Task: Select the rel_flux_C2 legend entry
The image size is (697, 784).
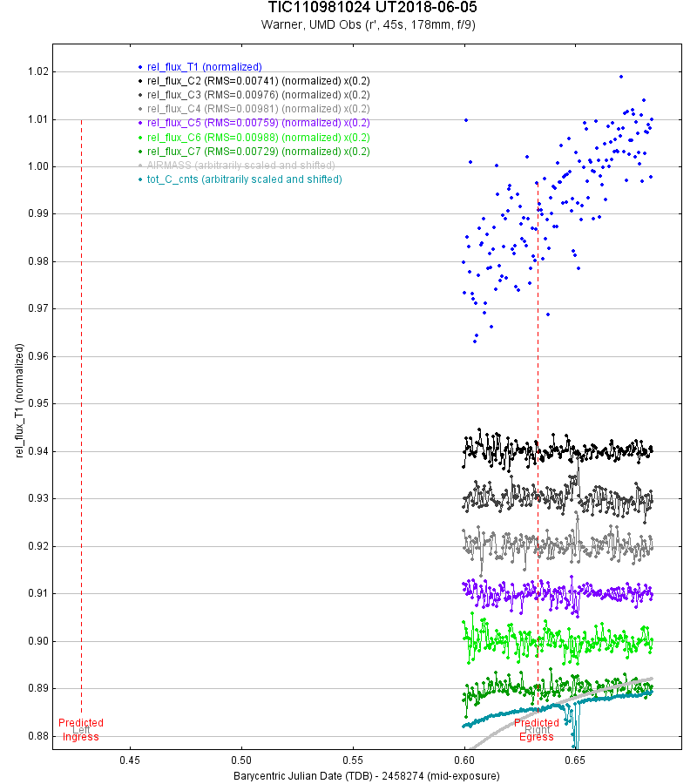Action: tap(258, 81)
